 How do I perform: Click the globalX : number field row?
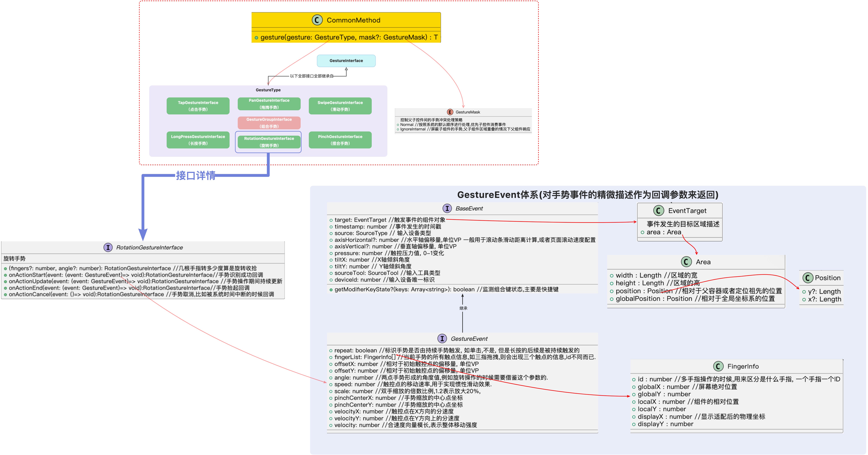(684, 387)
